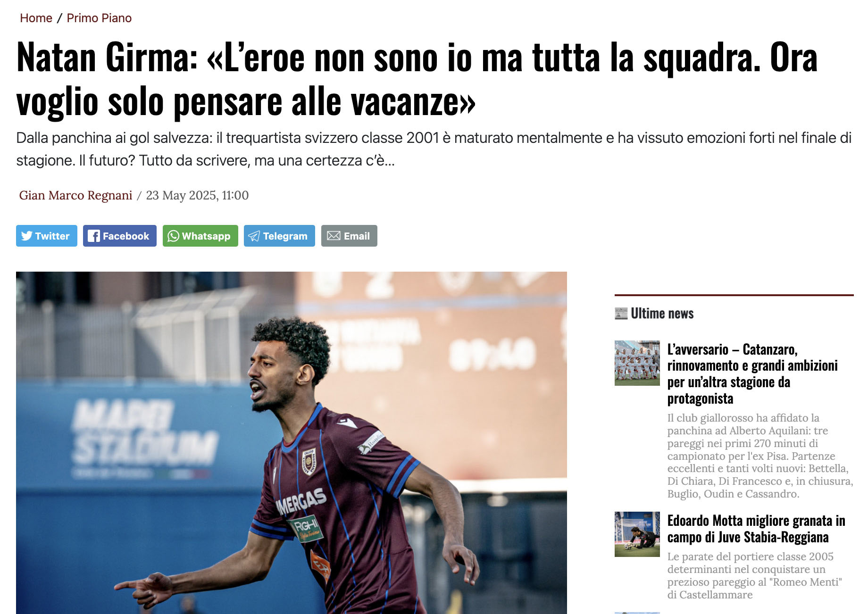Share the article via the Twitter button

[x=47, y=236]
